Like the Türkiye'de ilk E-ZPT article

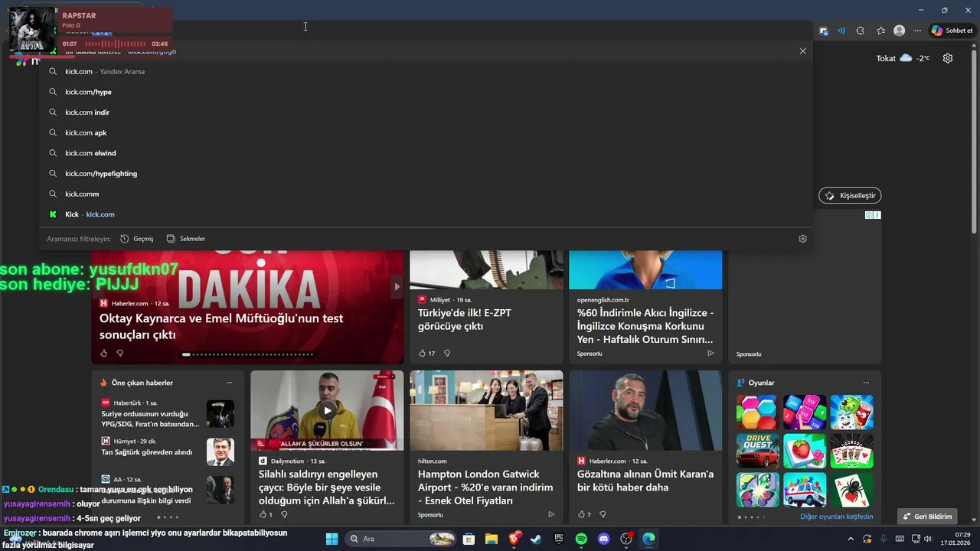pyautogui.click(x=422, y=353)
